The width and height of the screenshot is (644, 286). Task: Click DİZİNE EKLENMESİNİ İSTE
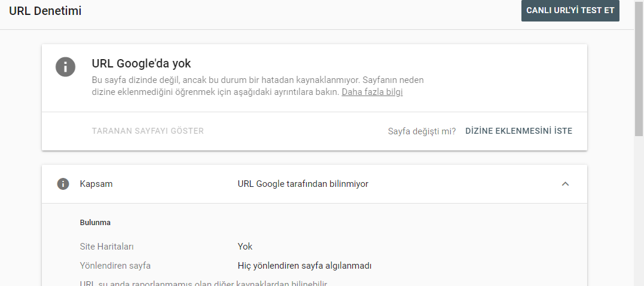pyautogui.click(x=519, y=131)
